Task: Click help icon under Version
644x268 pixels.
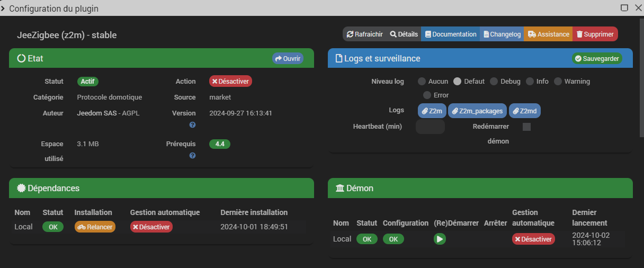Action: (192, 125)
